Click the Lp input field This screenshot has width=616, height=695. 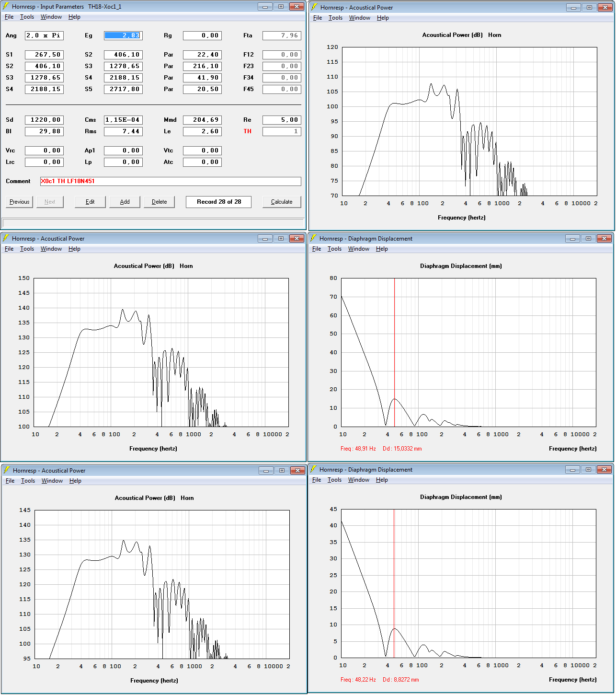point(123,162)
